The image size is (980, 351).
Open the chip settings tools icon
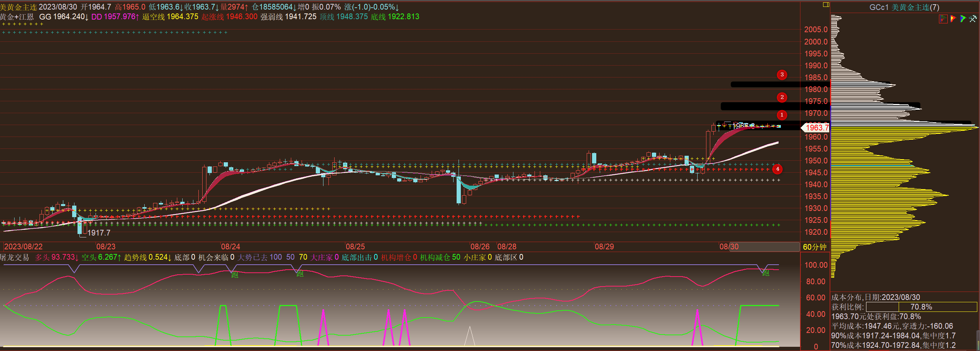coord(973,19)
